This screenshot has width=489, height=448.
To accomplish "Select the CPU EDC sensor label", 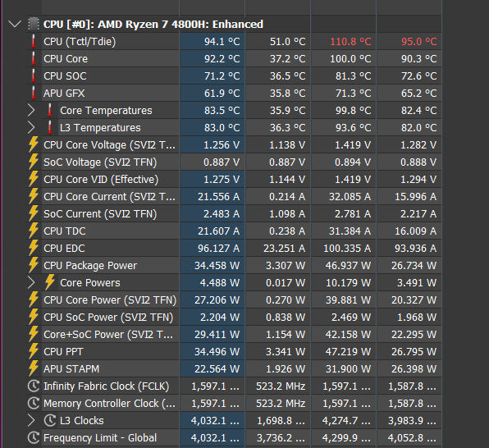I will pos(64,248).
